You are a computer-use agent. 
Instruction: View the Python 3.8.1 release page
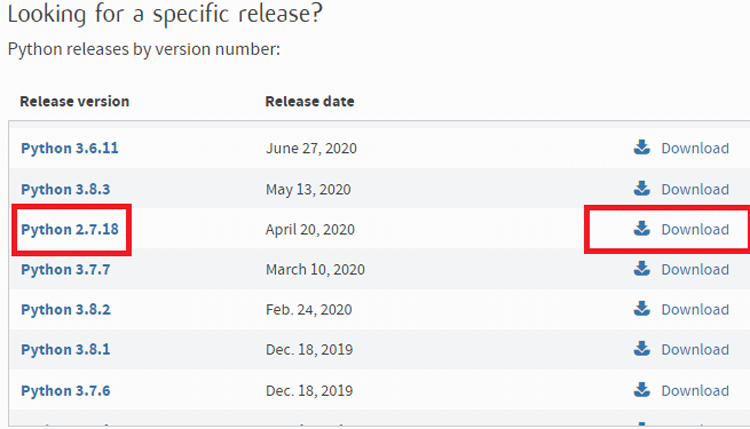tap(65, 350)
